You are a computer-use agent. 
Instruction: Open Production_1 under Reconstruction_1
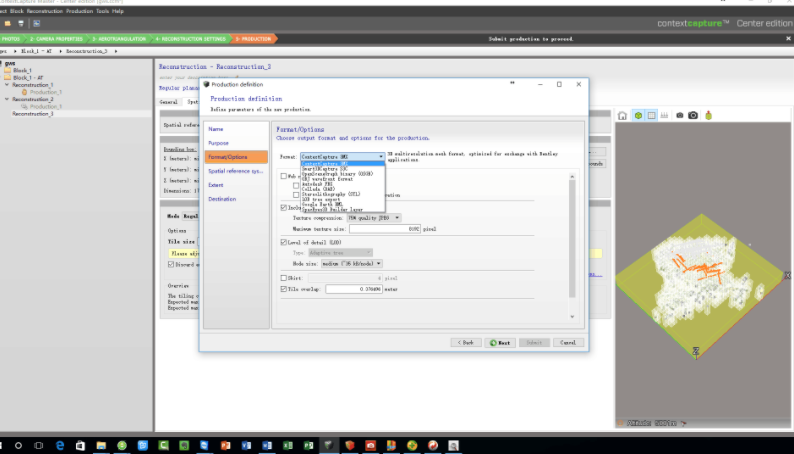click(46, 92)
